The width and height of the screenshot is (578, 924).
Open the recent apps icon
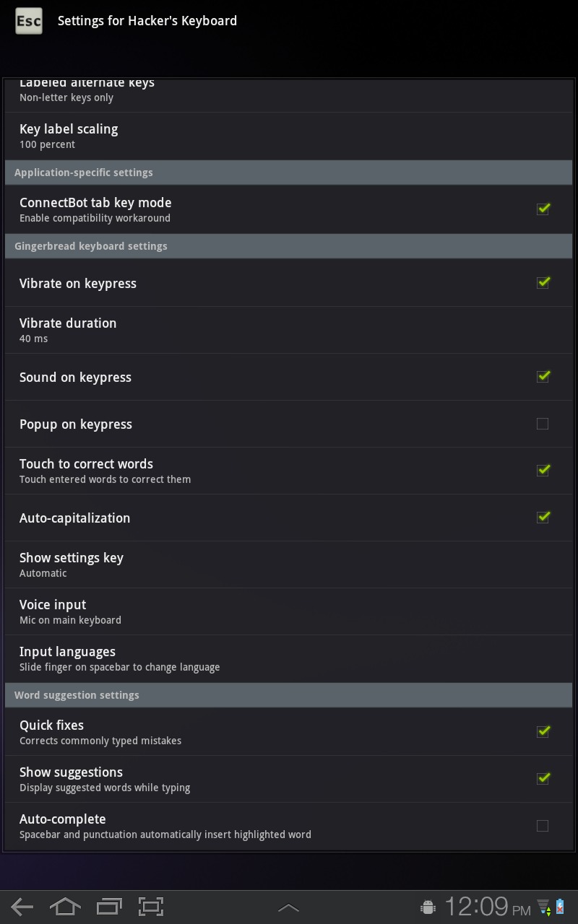[109, 907]
